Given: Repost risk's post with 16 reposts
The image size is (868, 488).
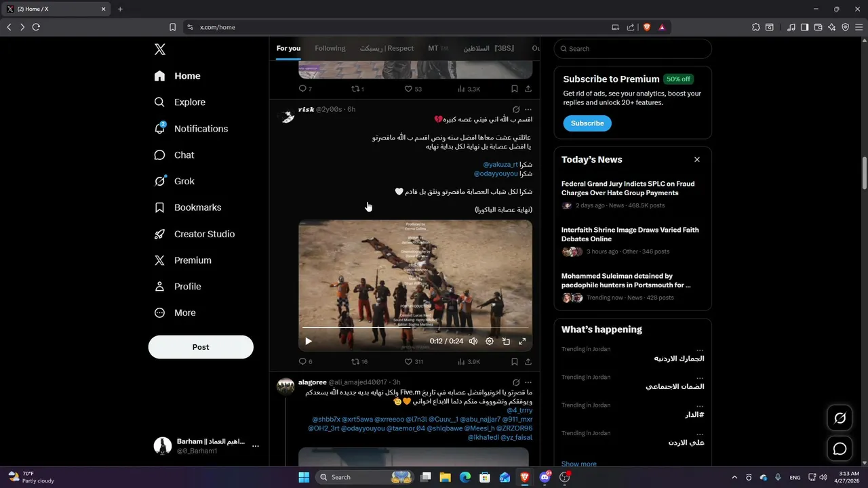Looking at the screenshot, I should tap(359, 362).
